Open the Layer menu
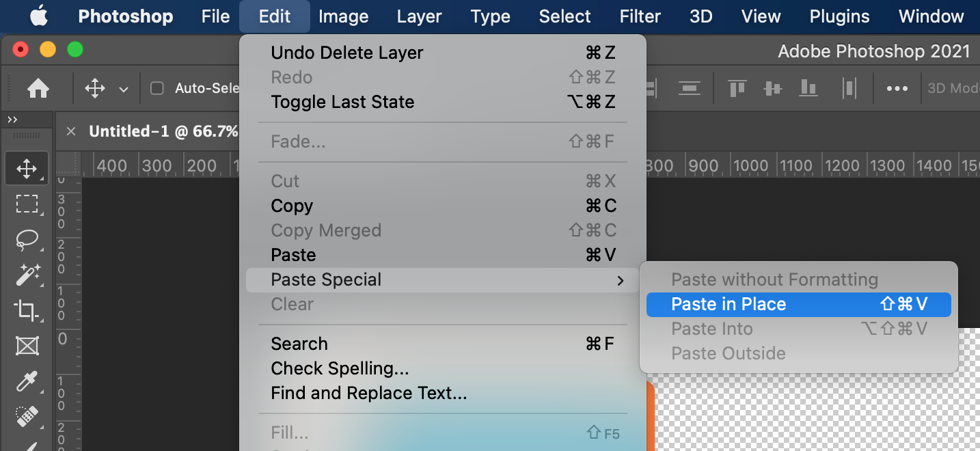Viewport: 980px width, 451px height. [419, 16]
